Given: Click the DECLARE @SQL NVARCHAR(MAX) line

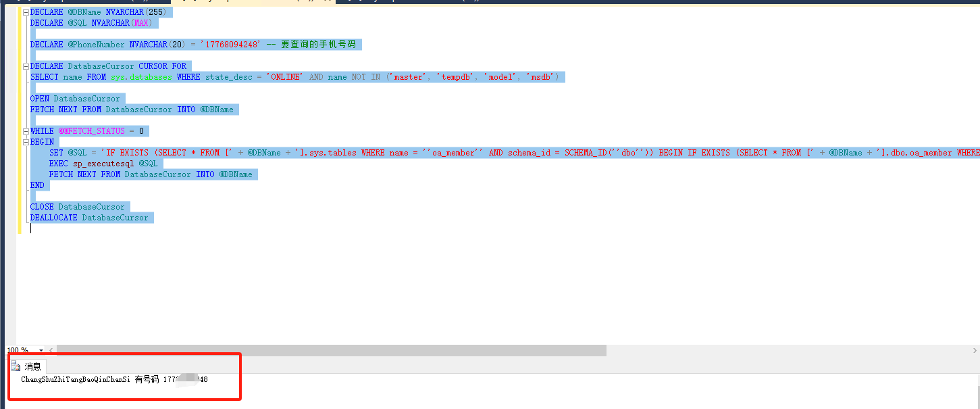Looking at the screenshot, I should tap(91, 23).
